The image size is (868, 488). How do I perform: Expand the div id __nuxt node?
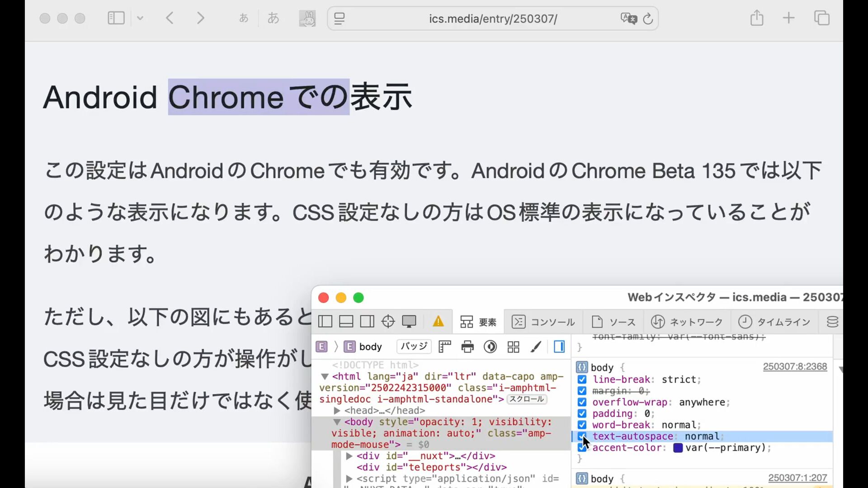[349, 456]
